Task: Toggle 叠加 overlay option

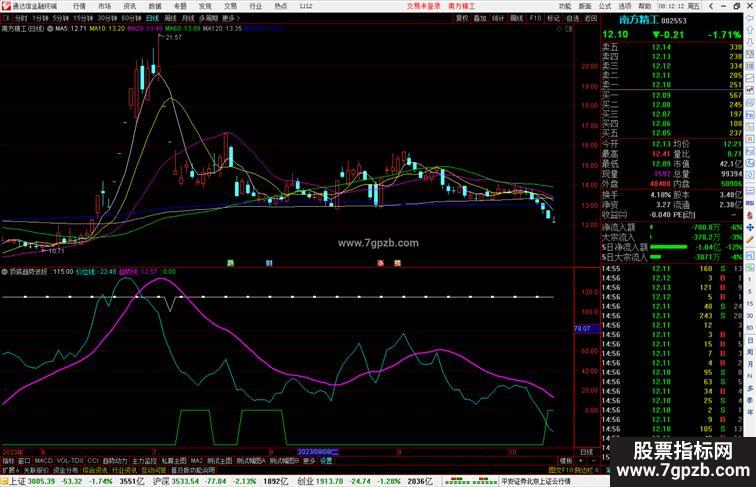Action: point(480,18)
